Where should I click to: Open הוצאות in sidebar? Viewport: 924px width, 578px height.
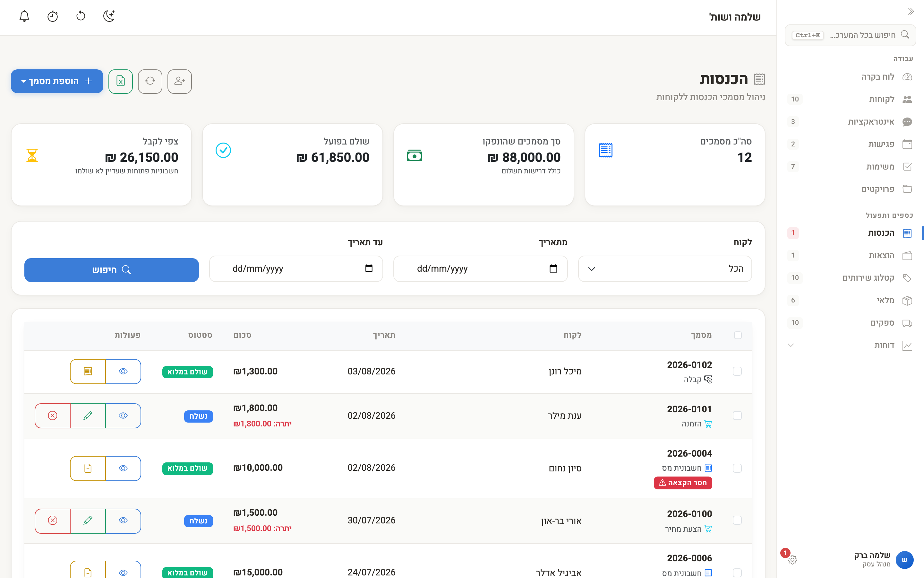[850, 255]
